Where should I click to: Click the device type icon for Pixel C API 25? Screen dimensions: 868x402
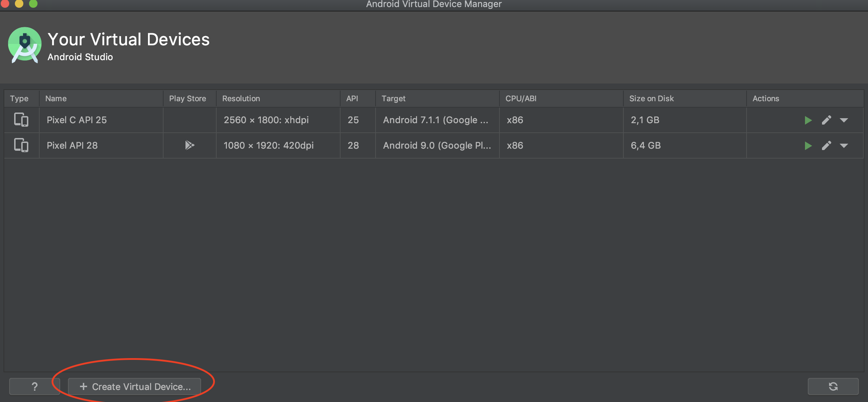point(21,120)
